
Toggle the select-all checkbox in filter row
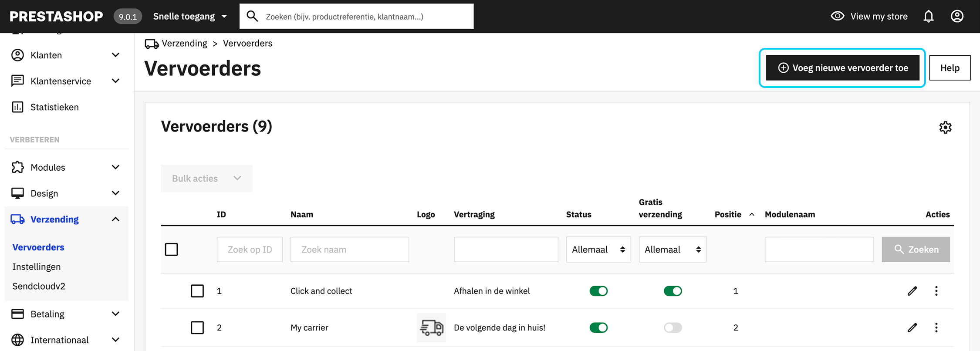(171, 249)
